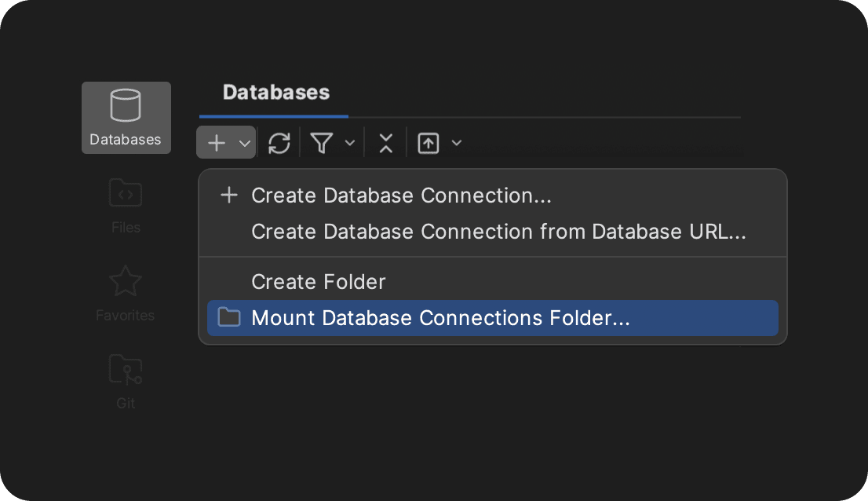This screenshot has height=501, width=868.
Task: Expand the chevron beside the plus button
Action: (x=244, y=144)
